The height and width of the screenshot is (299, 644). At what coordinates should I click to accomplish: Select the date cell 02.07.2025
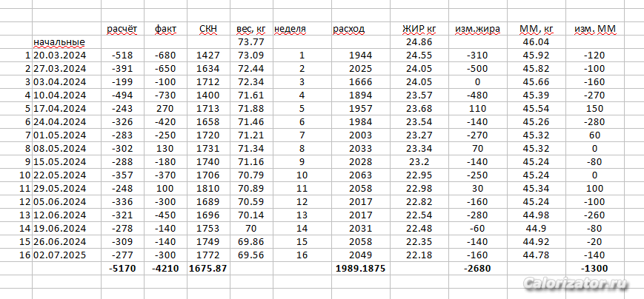(62, 255)
